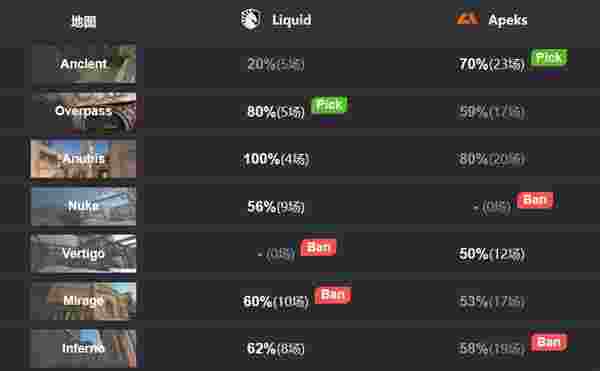Screen dimensions: 600x371
Task: Open the Inferno map thumbnail
Action: coord(83,348)
